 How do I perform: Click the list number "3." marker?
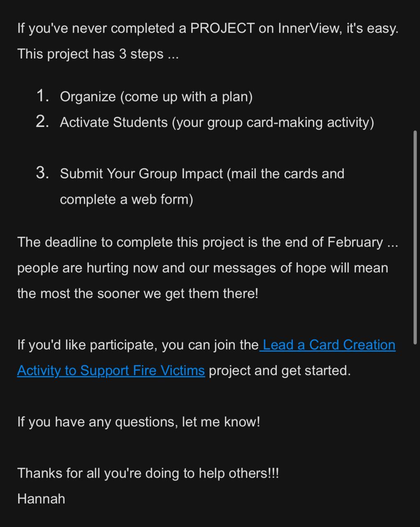pos(43,173)
